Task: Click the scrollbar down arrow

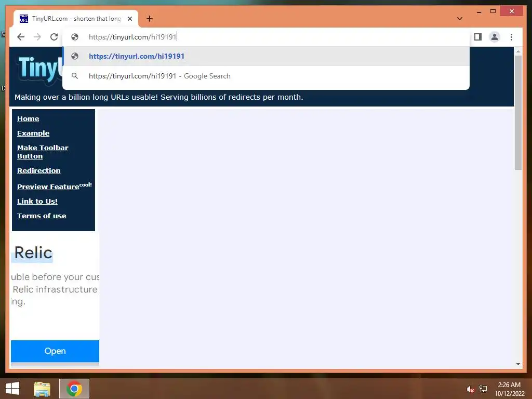Action: 518,364
